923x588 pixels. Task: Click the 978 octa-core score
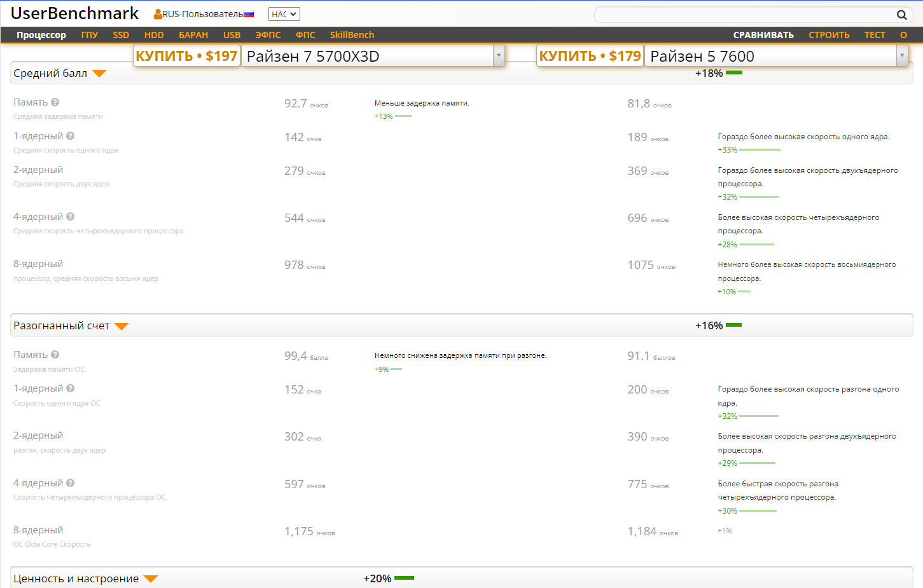click(294, 265)
